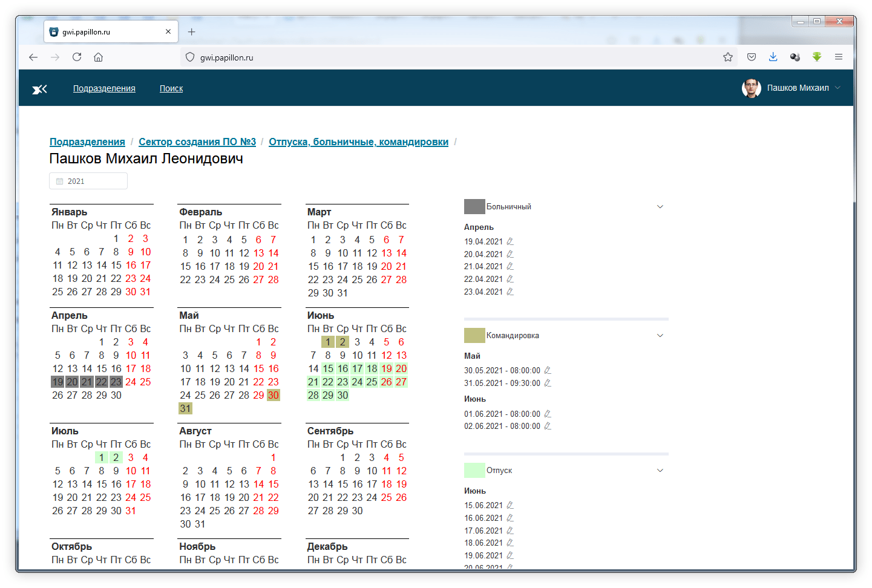Reload the page in browser
The height and width of the screenshot is (588, 872).
click(77, 57)
